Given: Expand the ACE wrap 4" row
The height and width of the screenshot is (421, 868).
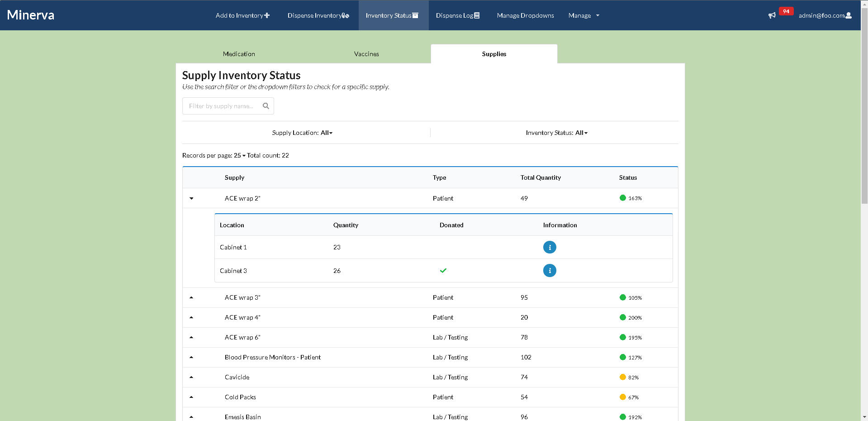Looking at the screenshot, I should [191, 317].
